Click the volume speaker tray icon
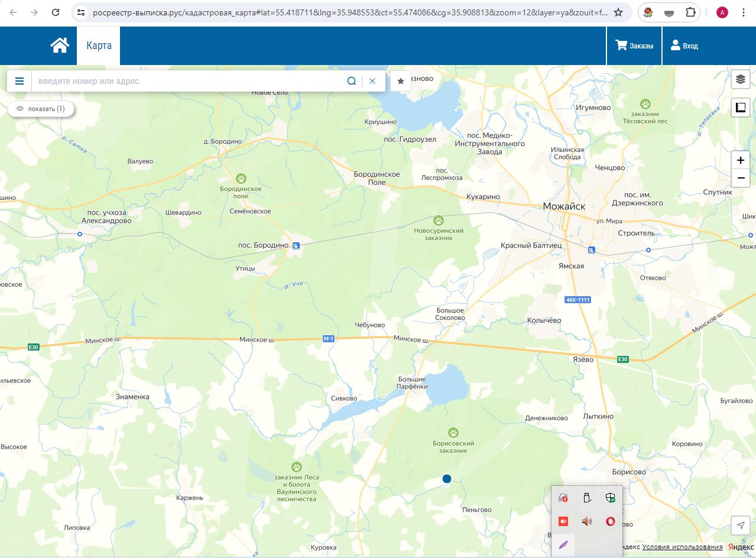Screen dimensions: 756x558 coord(586,521)
